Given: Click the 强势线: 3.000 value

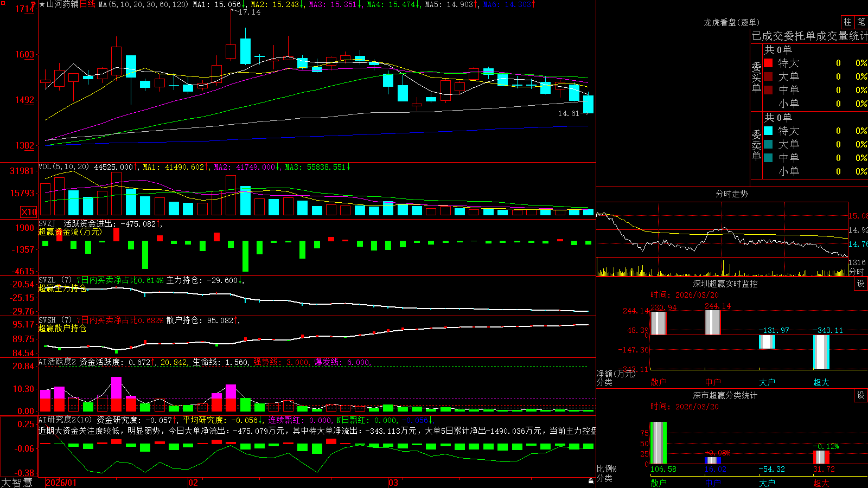Looking at the screenshot, I should click(282, 362).
